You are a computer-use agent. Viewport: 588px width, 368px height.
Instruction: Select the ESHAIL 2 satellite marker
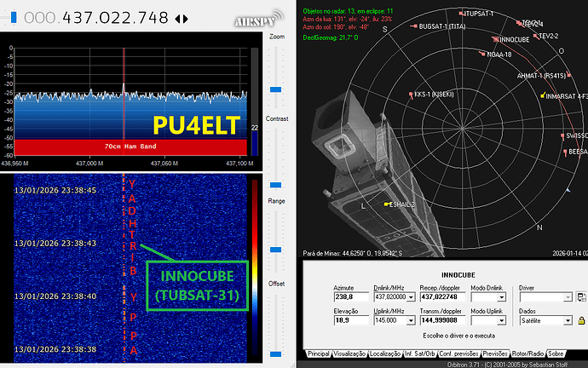point(388,204)
